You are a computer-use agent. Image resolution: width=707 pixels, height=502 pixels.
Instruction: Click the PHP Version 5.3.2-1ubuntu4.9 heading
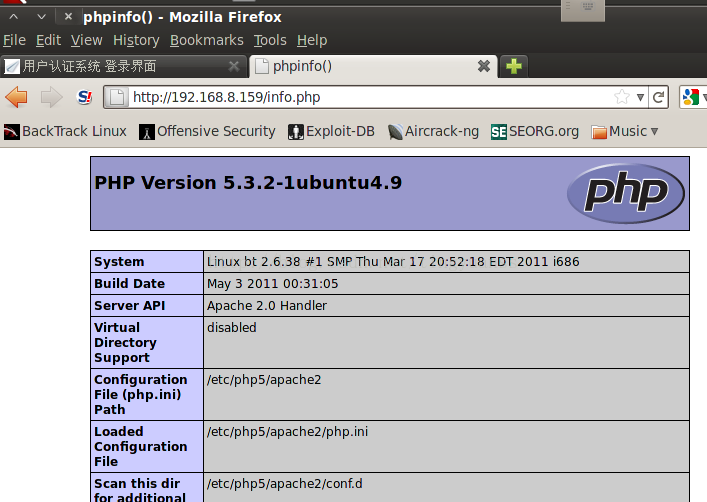tap(248, 183)
